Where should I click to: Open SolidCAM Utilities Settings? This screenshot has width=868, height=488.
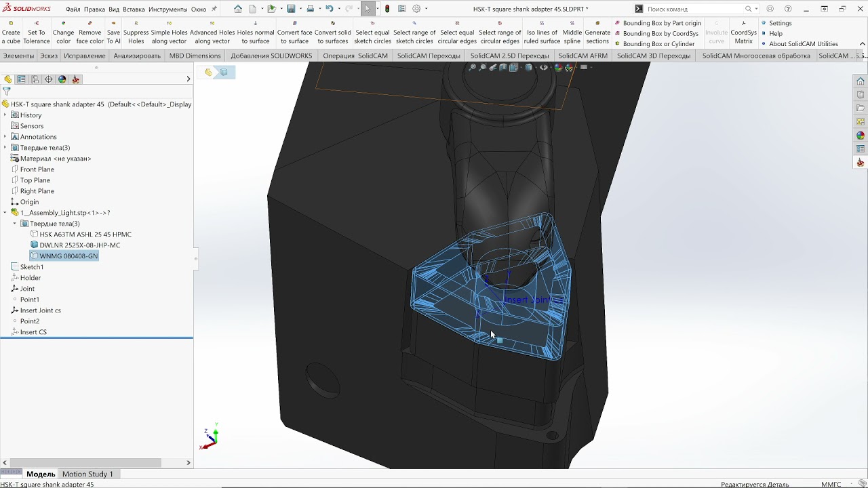tap(776, 23)
